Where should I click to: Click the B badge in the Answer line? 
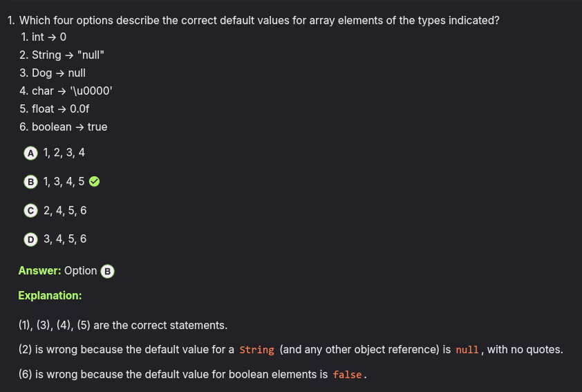coord(107,271)
